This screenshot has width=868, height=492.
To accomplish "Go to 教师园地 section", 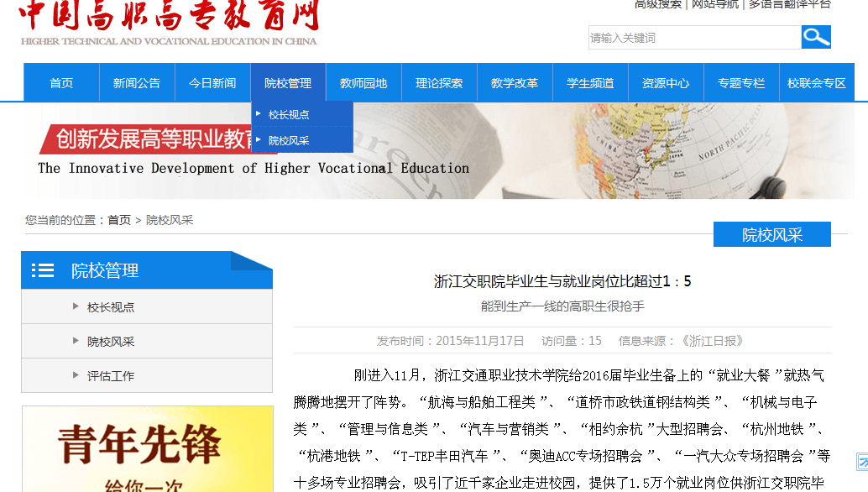I will 363,83.
